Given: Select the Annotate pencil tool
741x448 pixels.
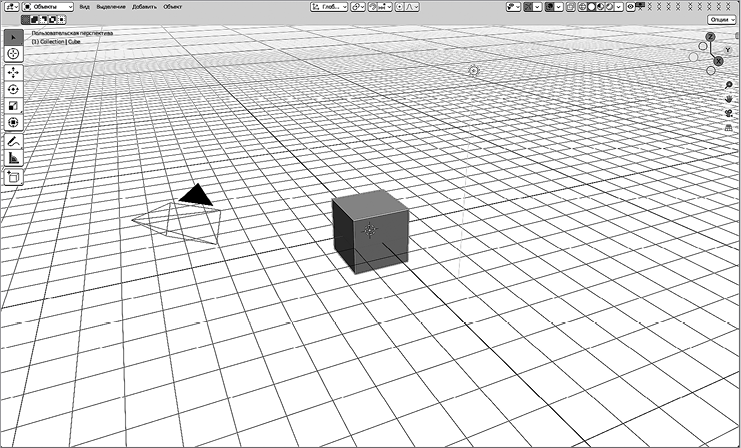Looking at the screenshot, I should pos(14,142).
